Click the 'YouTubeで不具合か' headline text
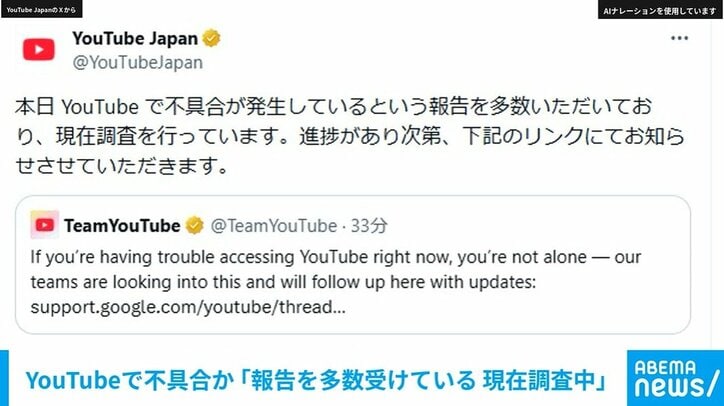724x406 pixels. (x=108, y=380)
